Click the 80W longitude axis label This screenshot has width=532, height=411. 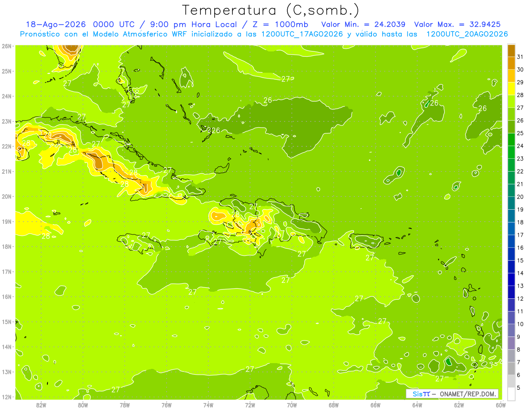click(x=83, y=405)
